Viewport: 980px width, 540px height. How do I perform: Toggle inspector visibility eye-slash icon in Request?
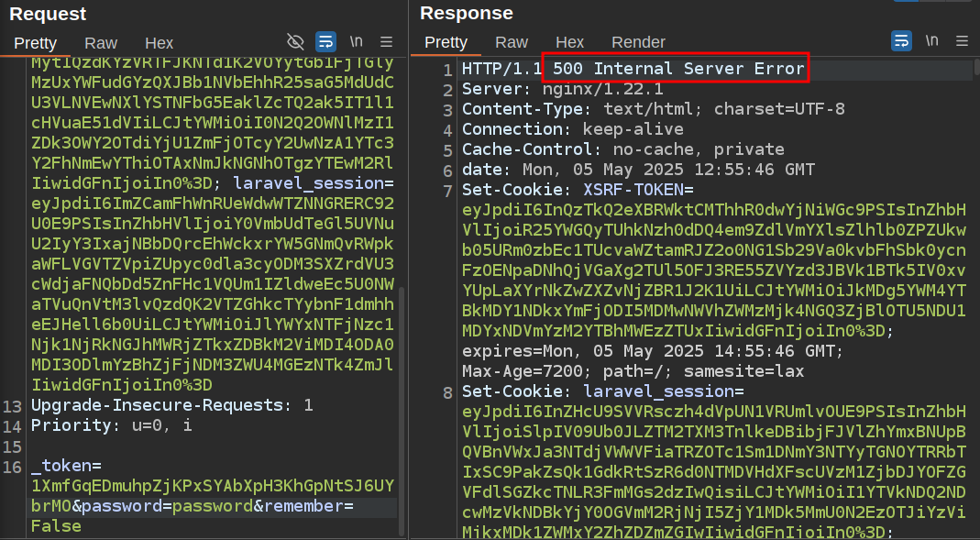(295, 41)
